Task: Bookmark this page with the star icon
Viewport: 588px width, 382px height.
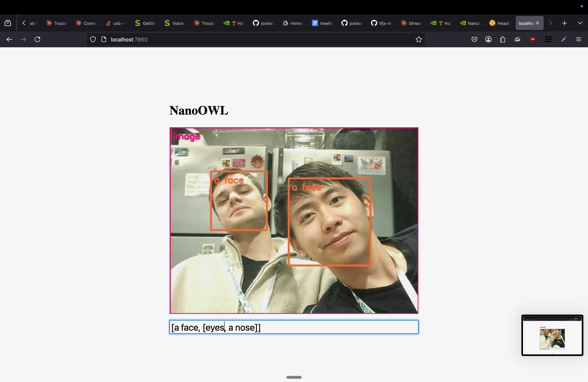Action: coord(418,39)
